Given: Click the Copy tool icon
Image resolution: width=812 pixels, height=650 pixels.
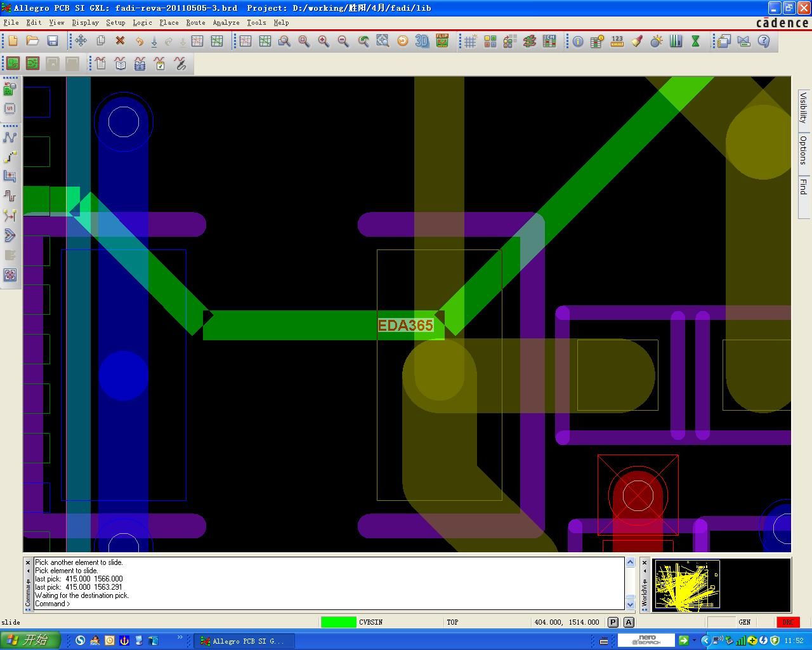Looking at the screenshot, I should pyautogui.click(x=100, y=41).
